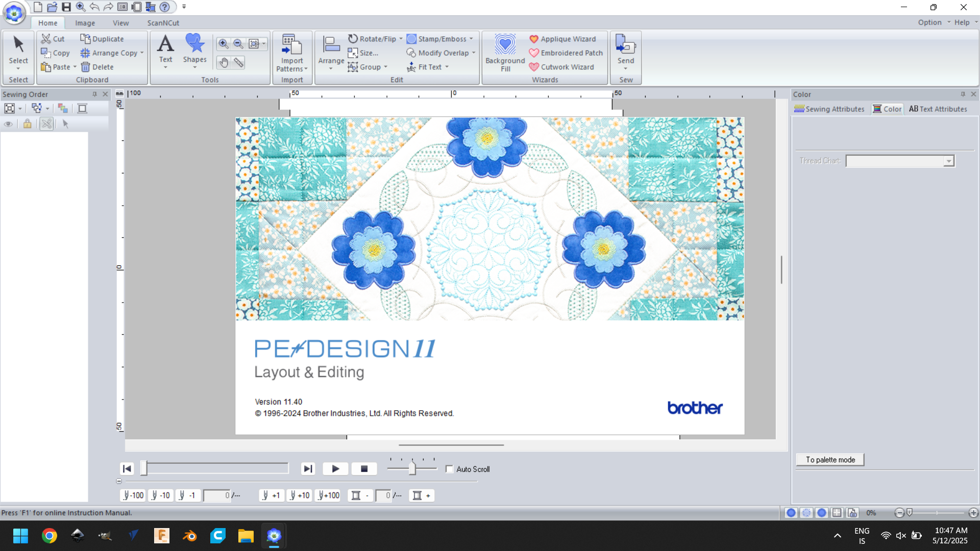
Task: Toggle the padlock lock icon in Sewing Order
Action: [x=28, y=124]
